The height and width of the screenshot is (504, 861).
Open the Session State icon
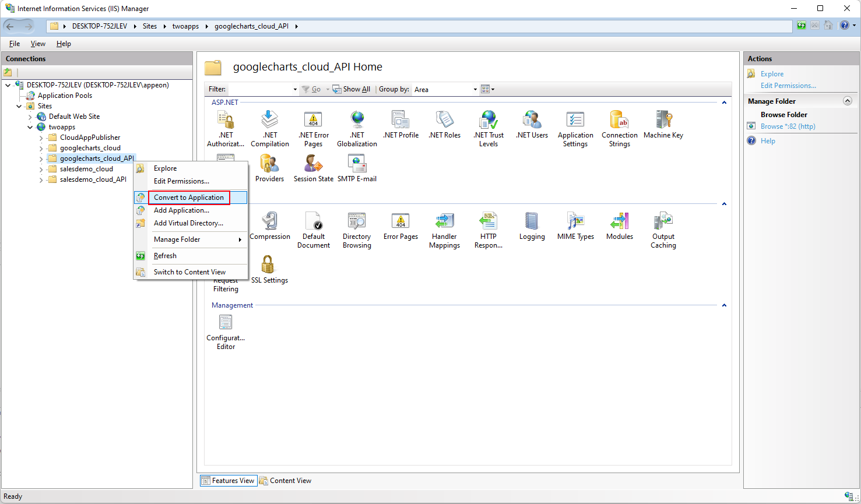click(x=313, y=169)
